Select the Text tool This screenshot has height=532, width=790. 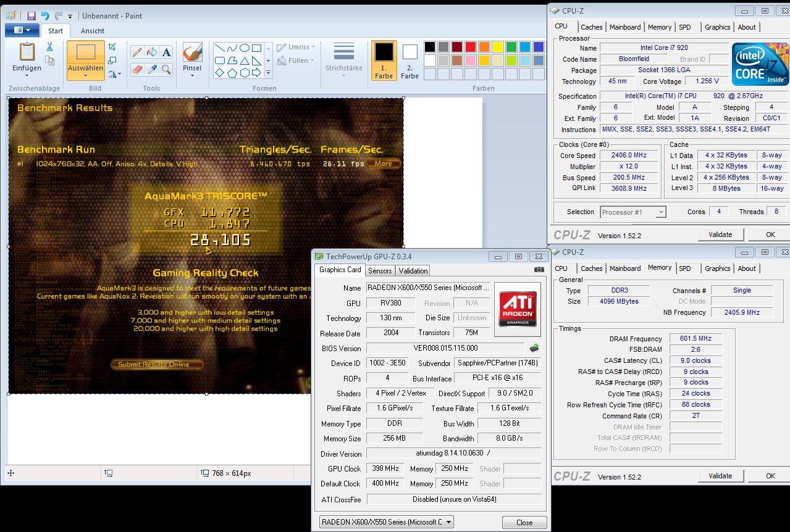tap(166, 53)
